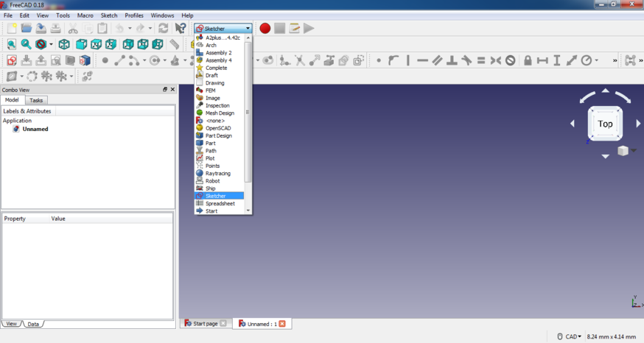The width and height of the screenshot is (644, 343).
Task: Click the Fit All zoom icon
Action: [x=12, y=44]
